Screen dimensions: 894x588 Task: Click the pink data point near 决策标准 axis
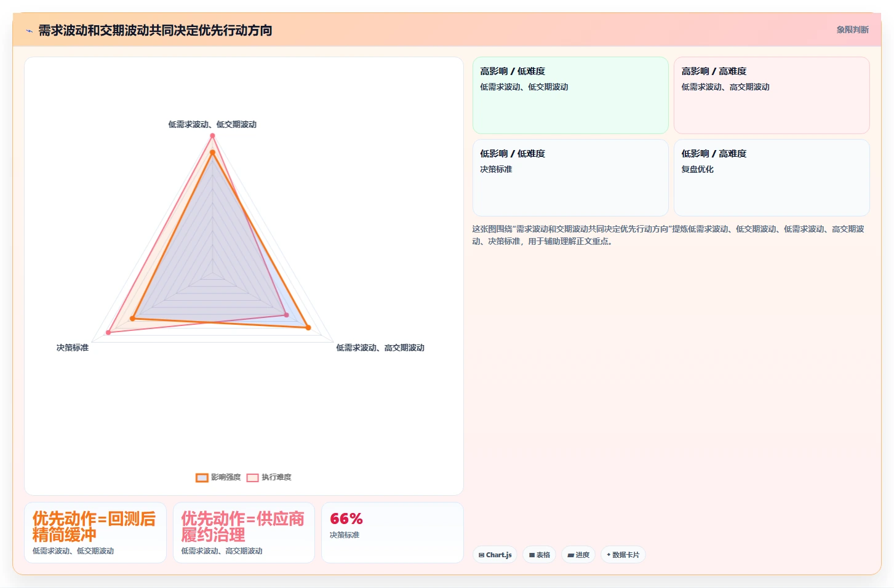click(108, 333)
